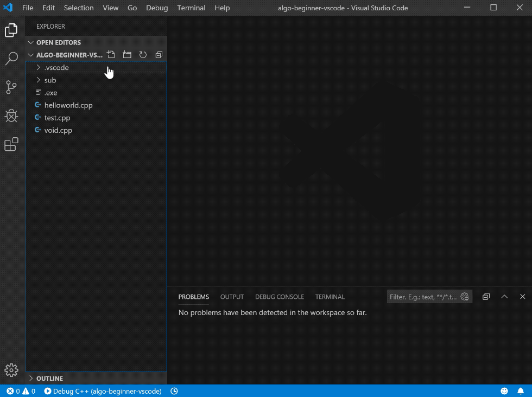Refresh the Explorer file tree
Image resolution: width=532 pixels, height=397 pixels.
(x=143, y=55)
